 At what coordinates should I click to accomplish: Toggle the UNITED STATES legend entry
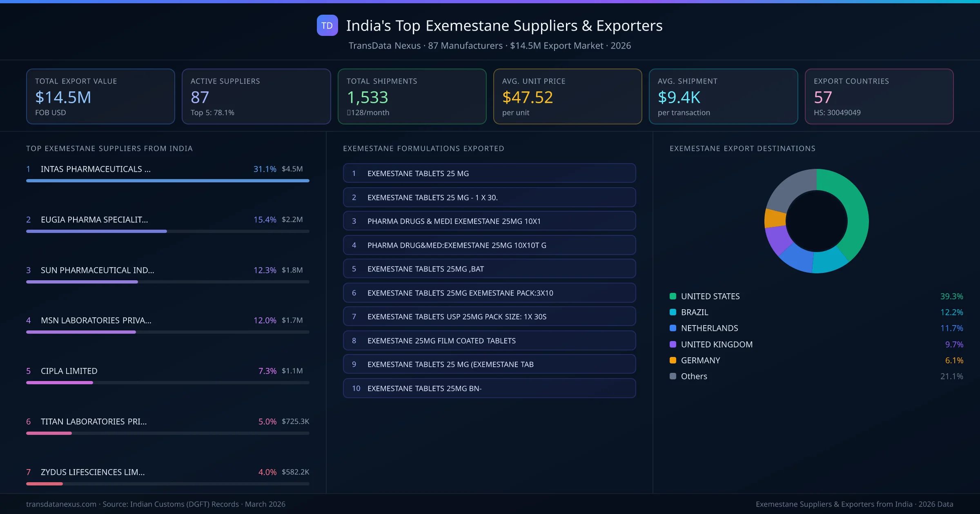710,296
